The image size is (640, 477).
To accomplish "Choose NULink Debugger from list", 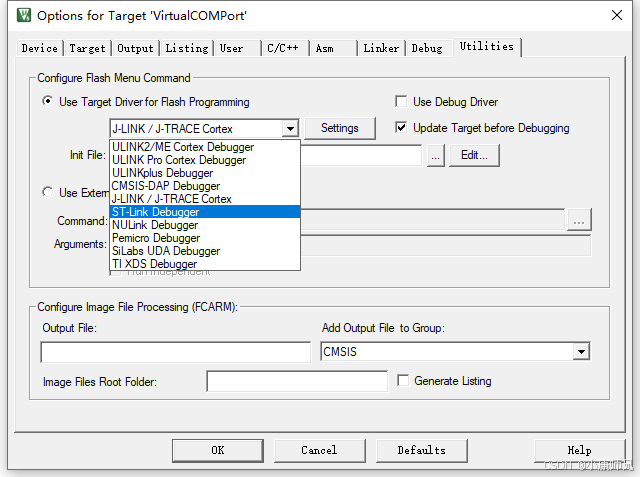I will [205, 225].
